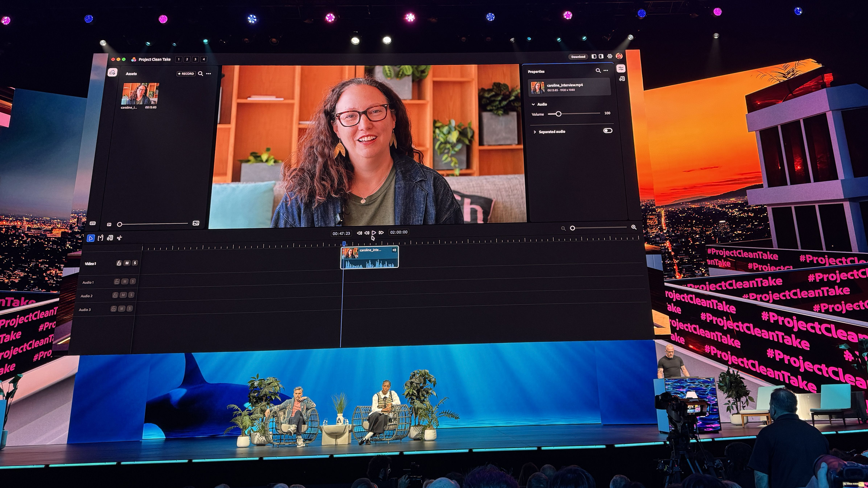The height and width of the screenshot is (488, 868).
Task: Adjust the Volume slider in Properties
Action: 559,114
